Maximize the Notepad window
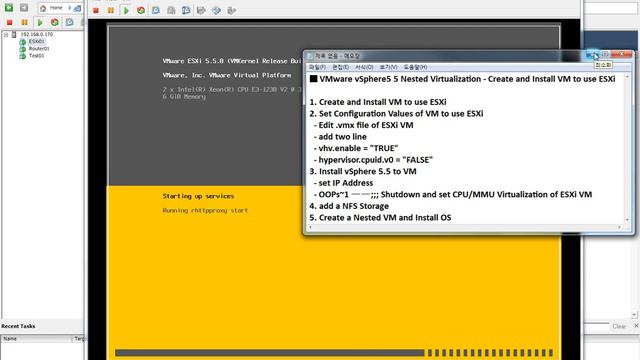Image resolution: width=640 pixels, height=360 pixels. pos(605,55)
